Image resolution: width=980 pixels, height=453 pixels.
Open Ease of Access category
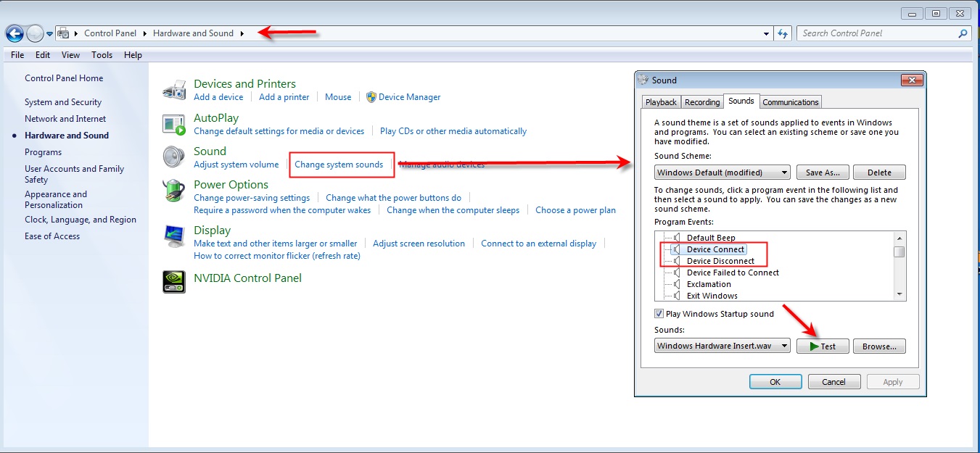[x=52, y=236]
